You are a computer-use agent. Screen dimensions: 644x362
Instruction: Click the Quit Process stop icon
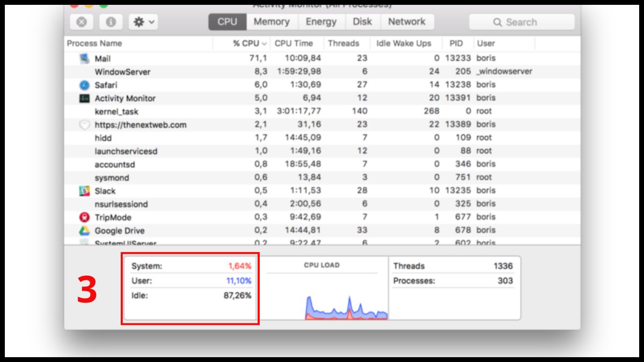tap(82, 22)
